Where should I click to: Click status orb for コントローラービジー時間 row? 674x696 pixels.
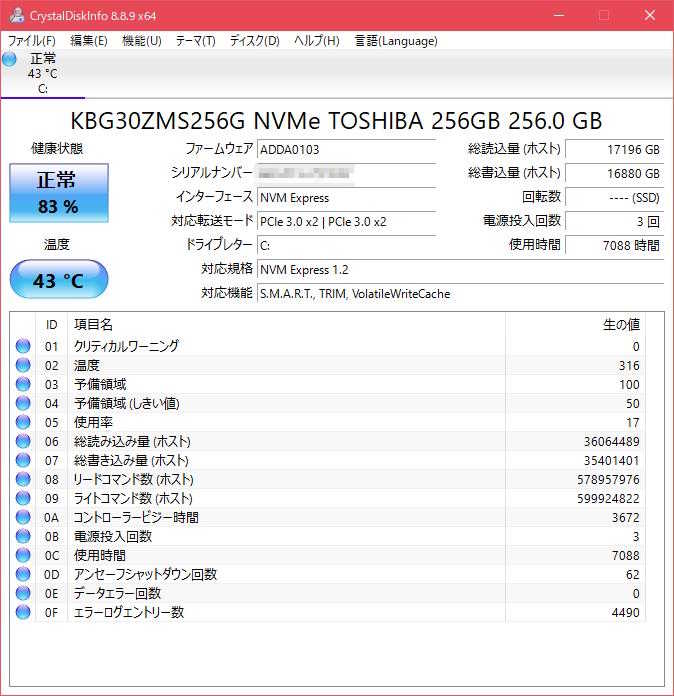pos(23,517)
